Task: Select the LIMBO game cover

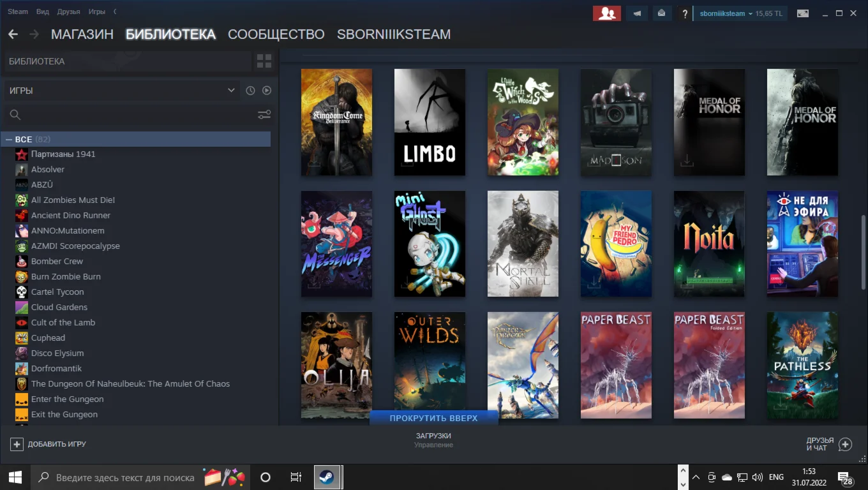Action: (x=430, y=122)
